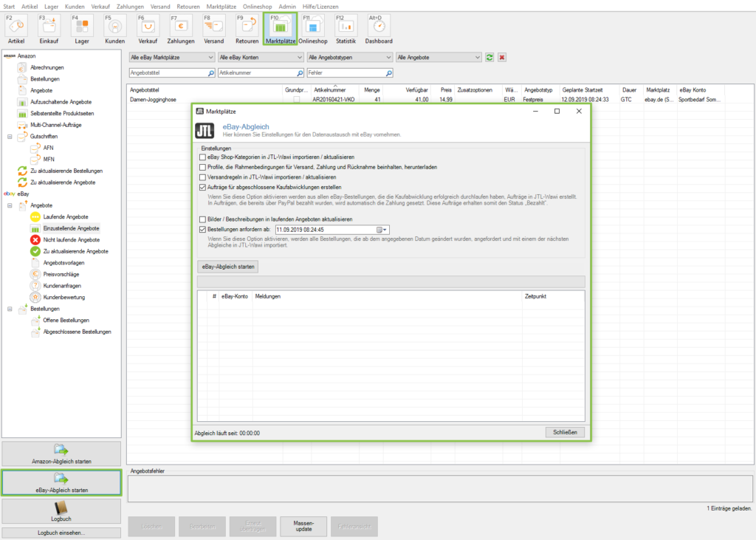The height and width of the screenshot is (540, 756).
Task: Click the Schließen button
Action: pyautogui.click(x=566, y=432)
